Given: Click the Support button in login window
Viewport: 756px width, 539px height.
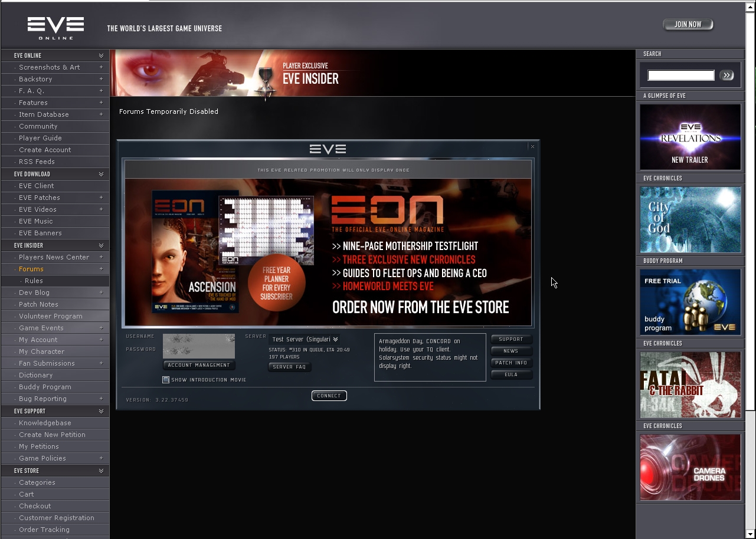Looking at the screenshot, I should point(511,339).
